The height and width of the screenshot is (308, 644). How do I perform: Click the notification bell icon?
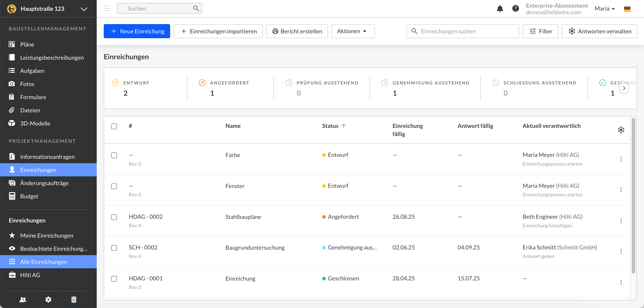click(500, 9)
